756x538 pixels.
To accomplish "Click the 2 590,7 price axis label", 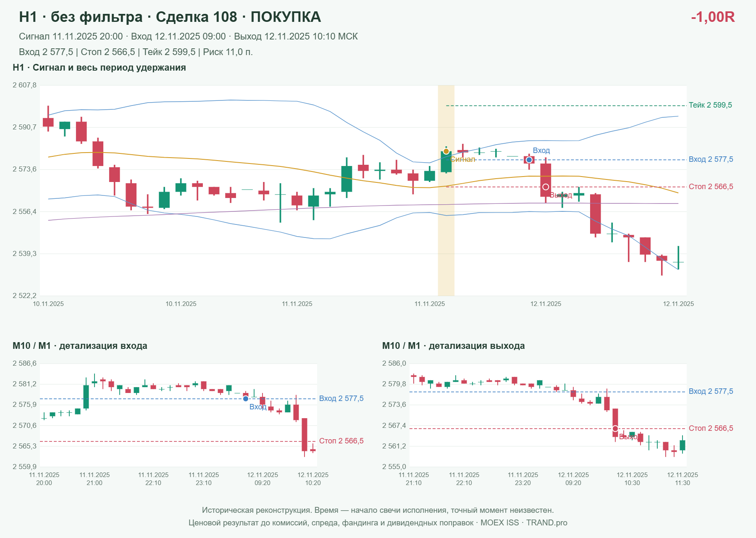I will click(x=24, y=127).
